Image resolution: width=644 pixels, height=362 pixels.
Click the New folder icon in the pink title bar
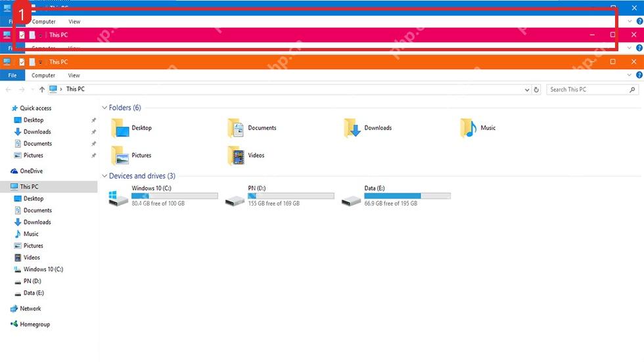32,35
